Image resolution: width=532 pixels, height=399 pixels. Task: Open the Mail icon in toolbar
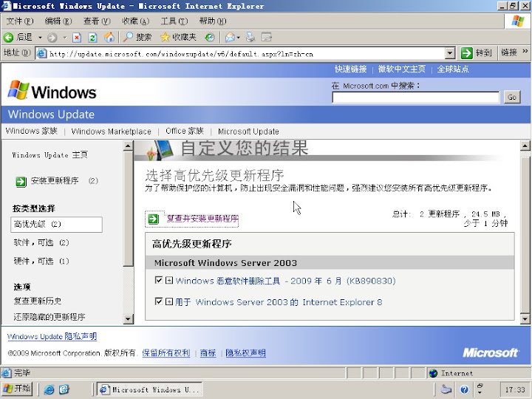click(x=230, y=38)
